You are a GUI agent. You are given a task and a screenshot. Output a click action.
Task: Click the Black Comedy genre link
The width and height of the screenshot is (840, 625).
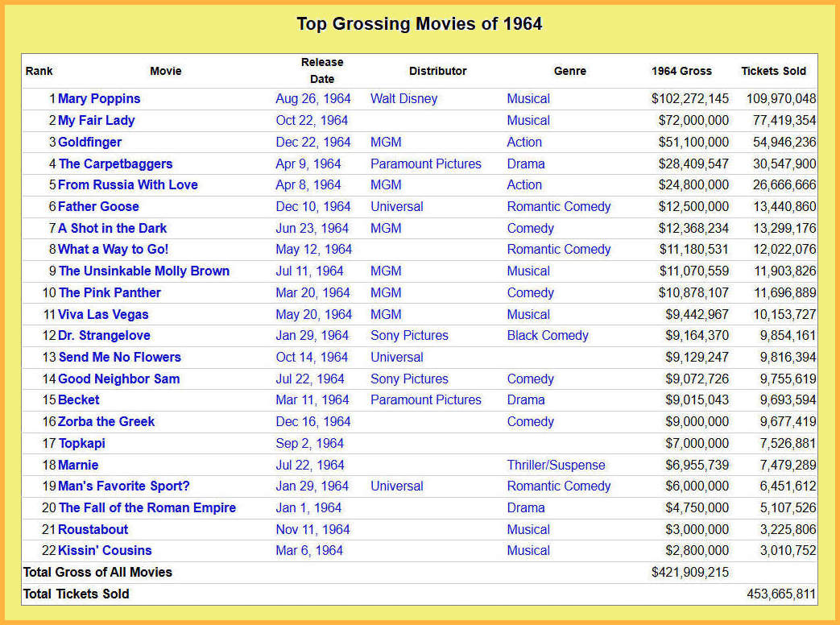548,335
